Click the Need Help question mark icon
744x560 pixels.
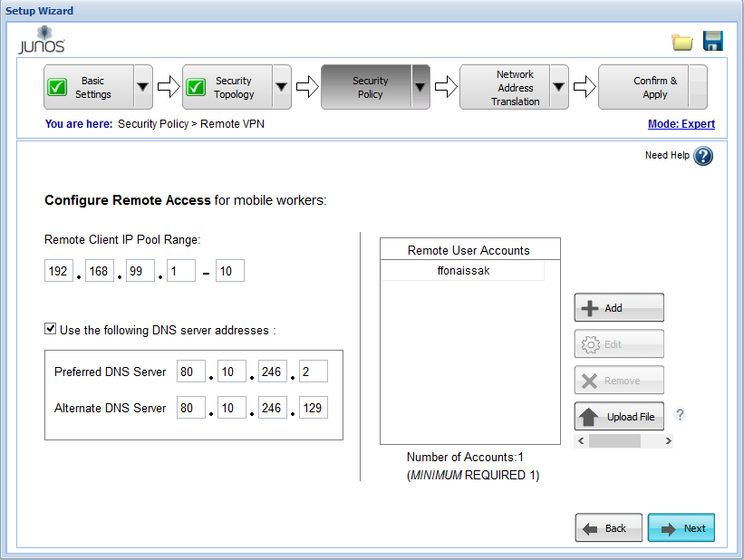[x=702, y=156]
